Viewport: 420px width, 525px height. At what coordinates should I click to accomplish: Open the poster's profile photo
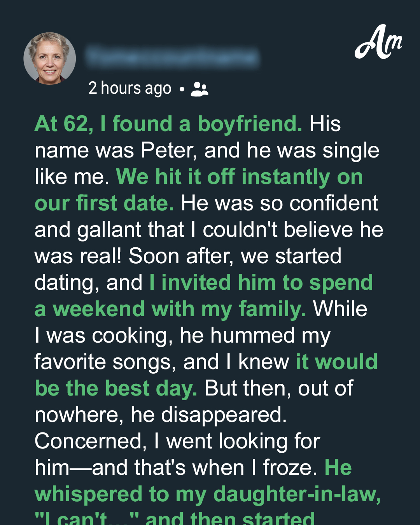tap(50, 58)
